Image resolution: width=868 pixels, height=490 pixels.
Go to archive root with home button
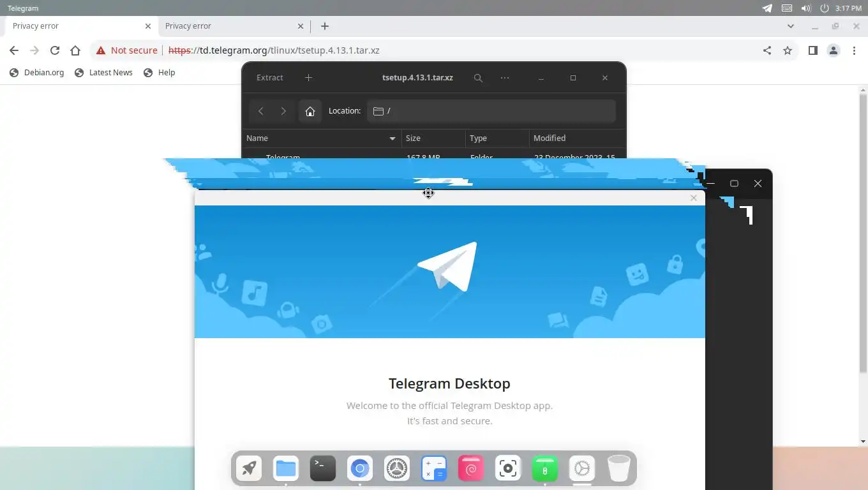click(310, 111)
